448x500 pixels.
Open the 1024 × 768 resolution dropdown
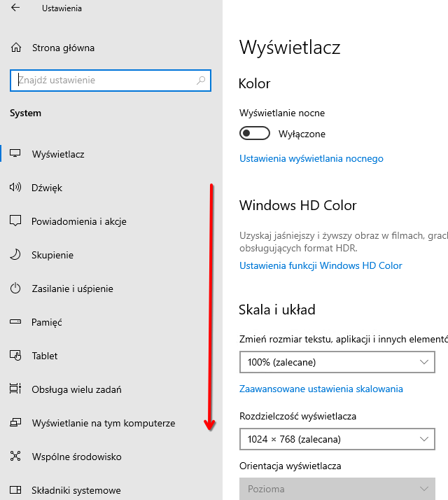point(337,439)
